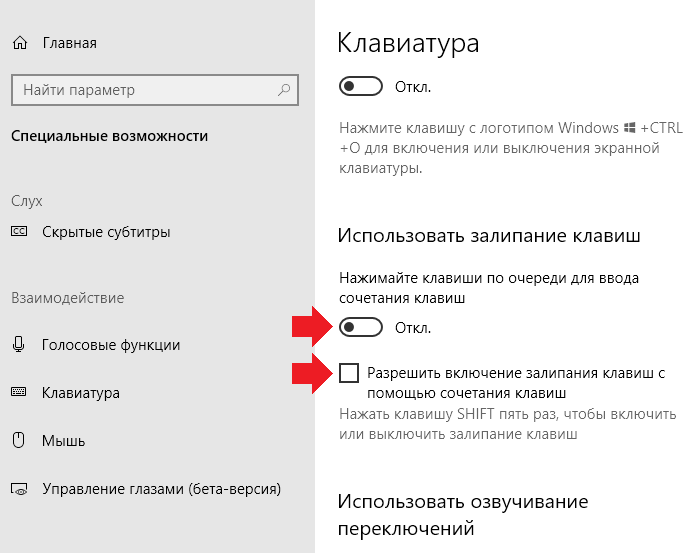Open Главная settings home page
This screenshot has width=700, height=553.
click(x=70, y=43)
